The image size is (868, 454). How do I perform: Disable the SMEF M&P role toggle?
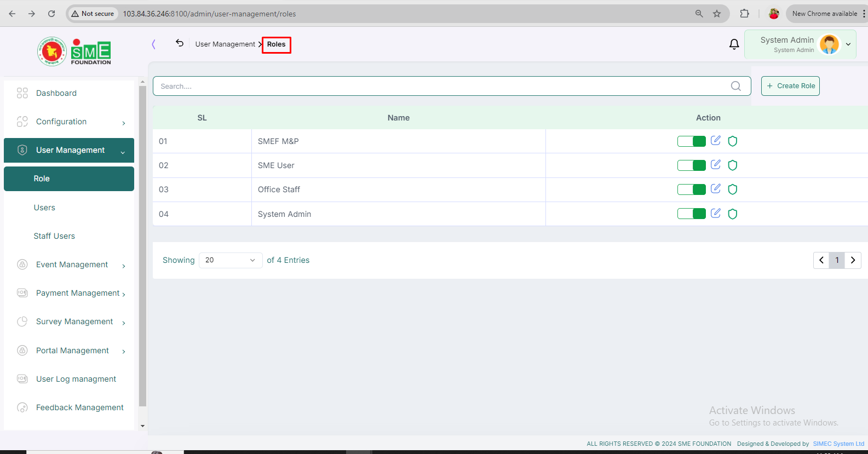click(x=692, y=141)
